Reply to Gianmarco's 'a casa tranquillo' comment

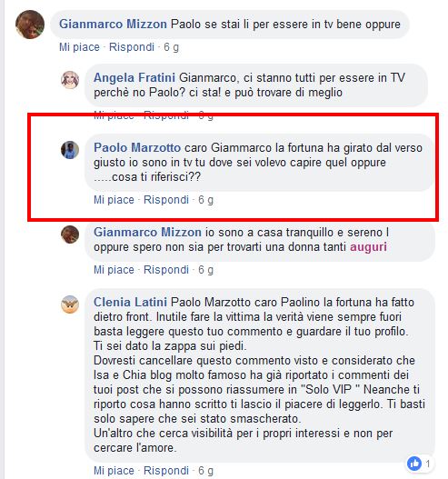point(166,270)
